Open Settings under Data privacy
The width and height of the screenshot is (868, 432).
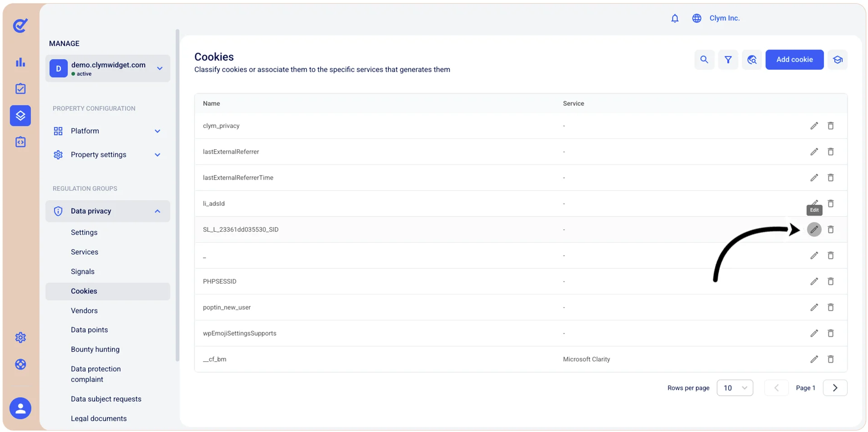point(84,233)
